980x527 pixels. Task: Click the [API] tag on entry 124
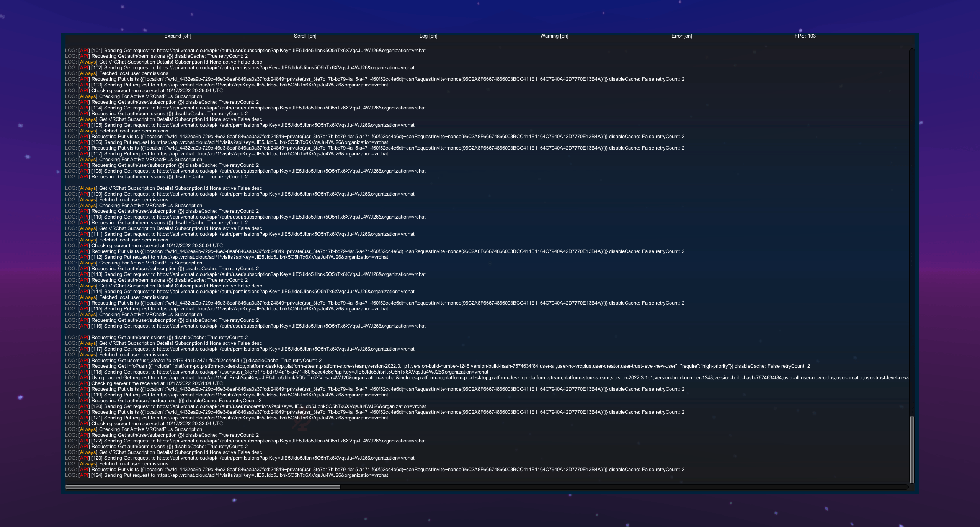tap(83, 475)
